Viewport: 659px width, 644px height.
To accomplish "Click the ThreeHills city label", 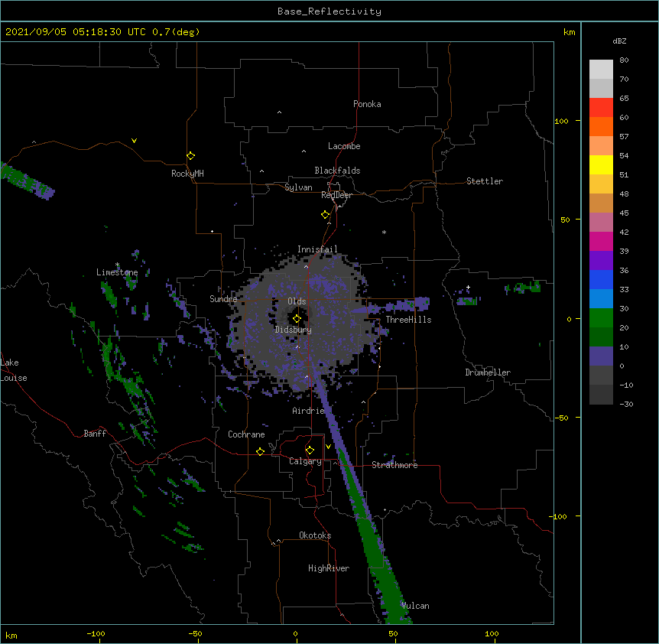I will [408, 320].
